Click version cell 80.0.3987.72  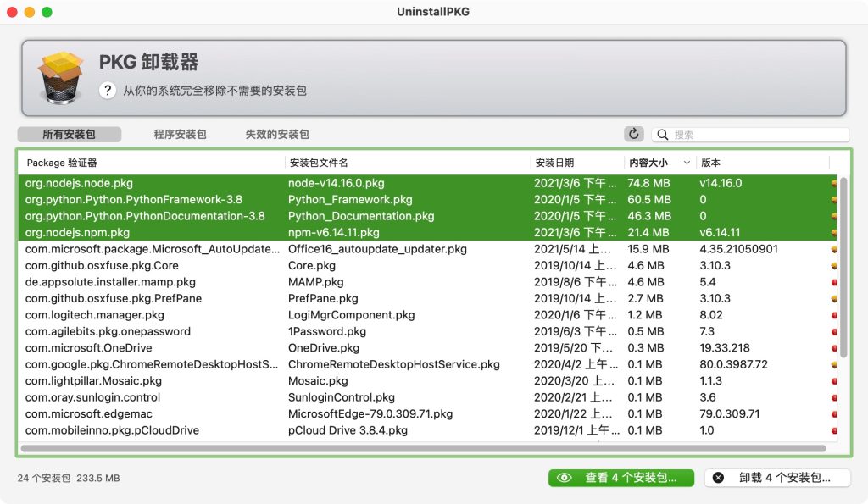[x=733, y=364]
